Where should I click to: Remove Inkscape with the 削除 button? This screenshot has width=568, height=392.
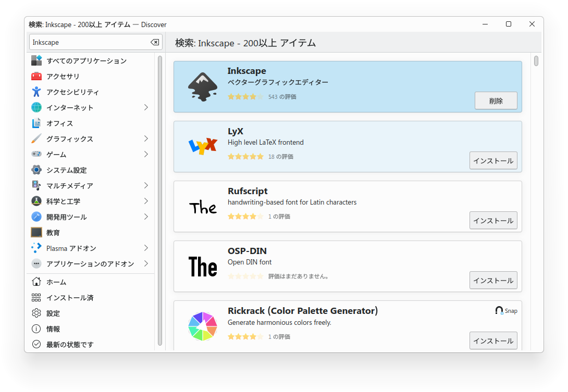pyautogui.click(x=496, y=100)
